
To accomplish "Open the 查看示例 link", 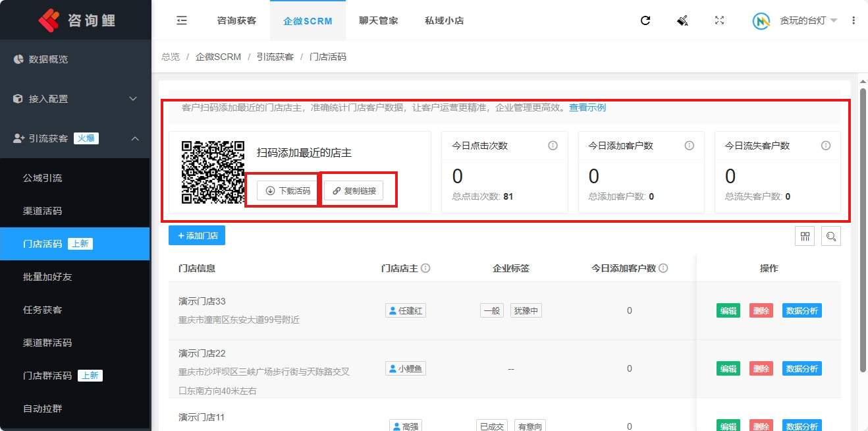I will (587, 107).
